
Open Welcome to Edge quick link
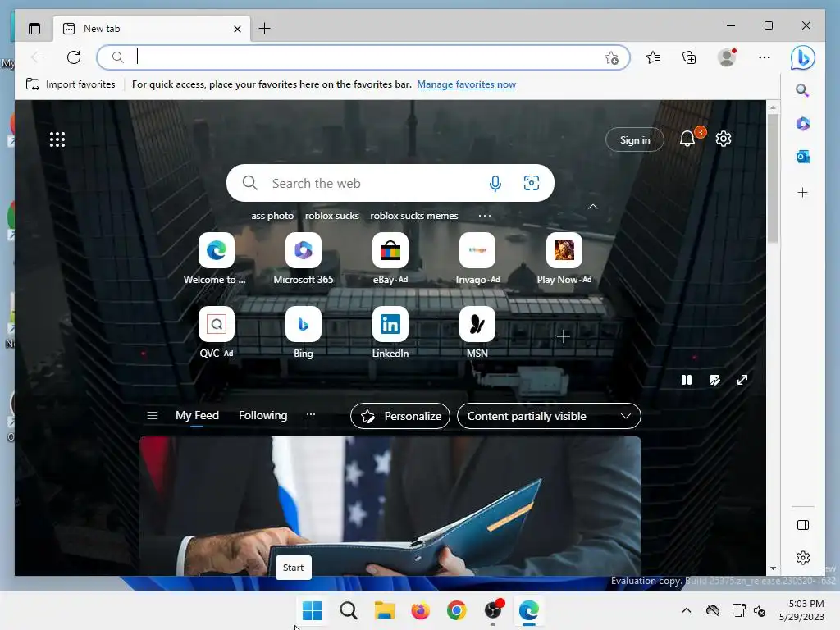[216, 258]
